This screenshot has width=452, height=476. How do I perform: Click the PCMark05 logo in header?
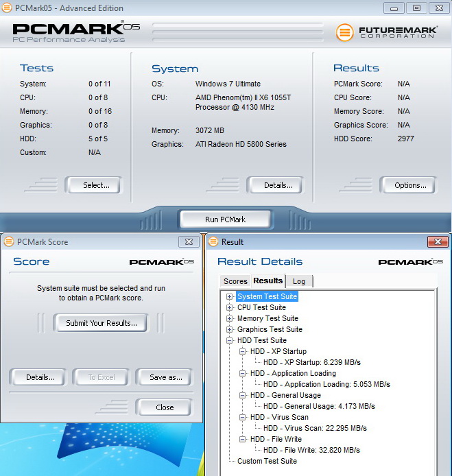tap(76, 32)
